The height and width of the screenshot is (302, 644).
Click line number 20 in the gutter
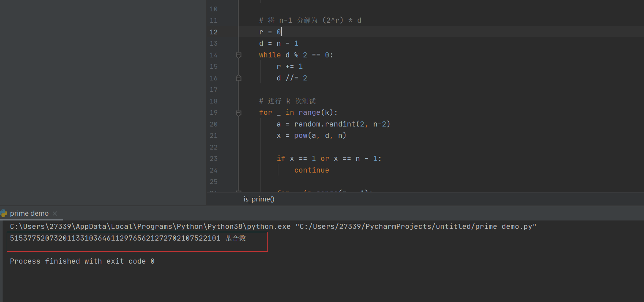click(213, 124)
